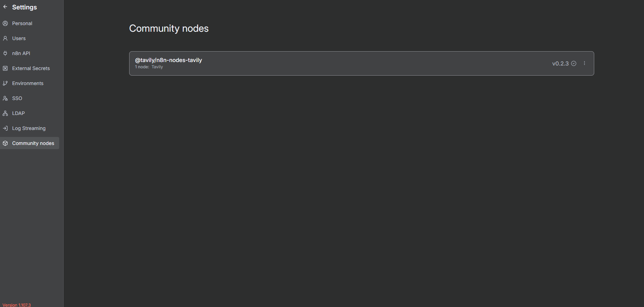The image size is (644, 307).
Task: Select Community nodes in the settings sidebar
Action: click(33, 143)
